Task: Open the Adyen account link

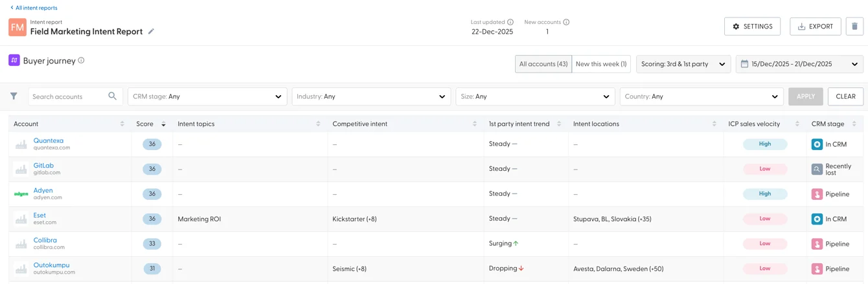Action: click(x=43, y=190)
